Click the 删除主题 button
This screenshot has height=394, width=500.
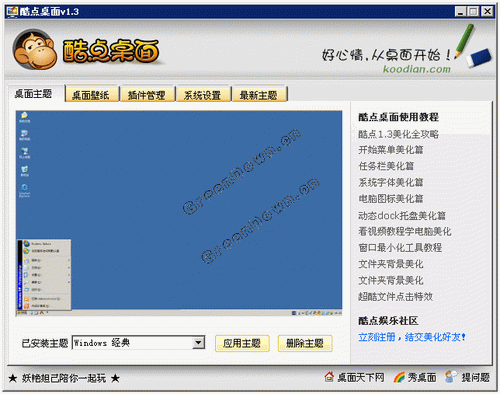pos(305,343)
